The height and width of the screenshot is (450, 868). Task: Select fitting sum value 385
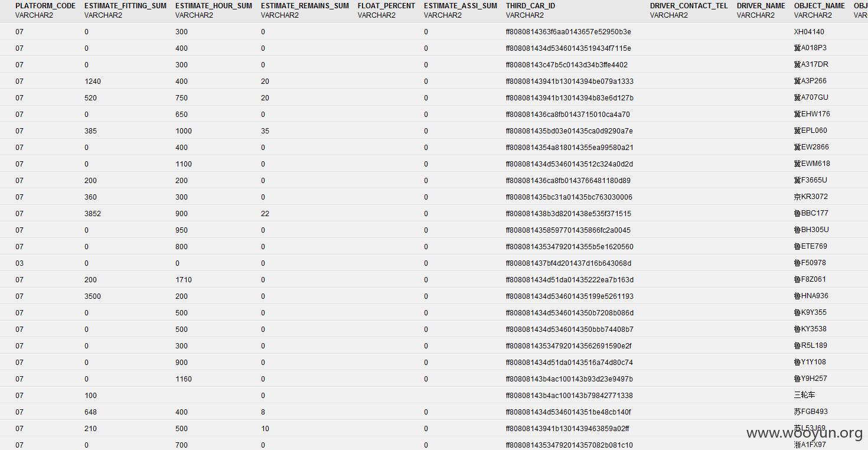(91, 131)
